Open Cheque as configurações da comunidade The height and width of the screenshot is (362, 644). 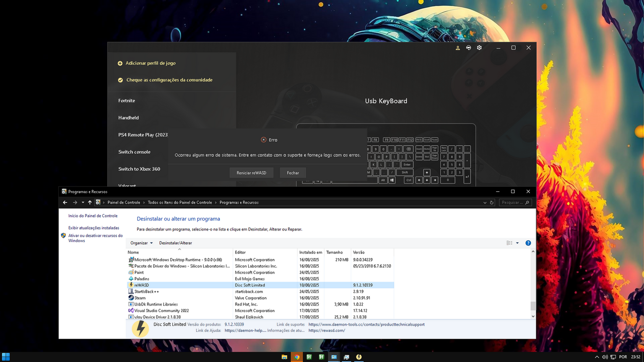tap(169, 80)
